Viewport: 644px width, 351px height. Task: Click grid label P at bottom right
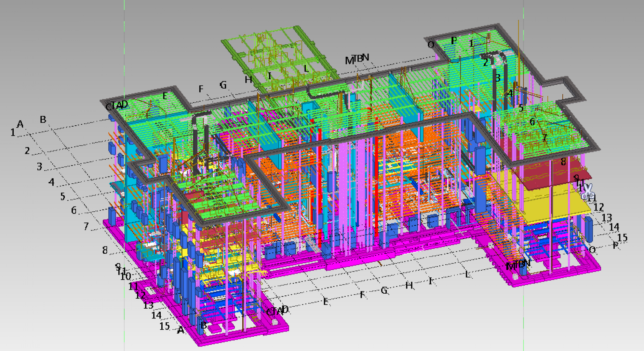pyautogui.click(x=615, y=246)
